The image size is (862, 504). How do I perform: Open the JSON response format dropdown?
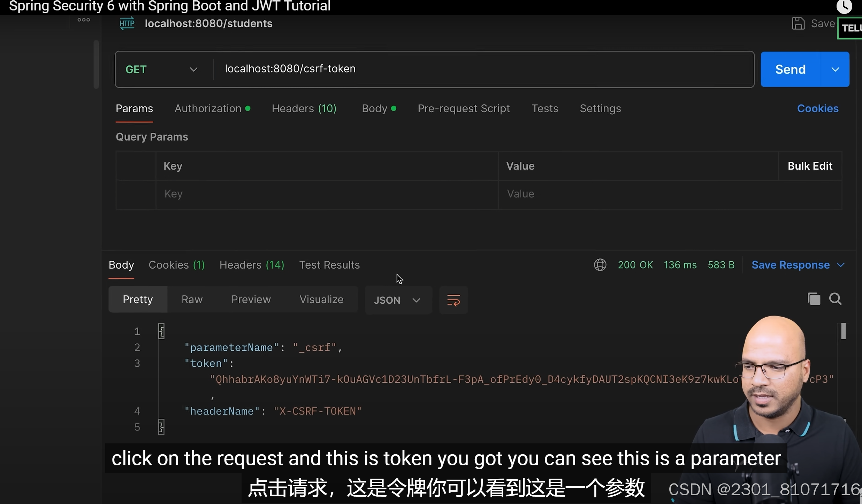pos(397,300)
